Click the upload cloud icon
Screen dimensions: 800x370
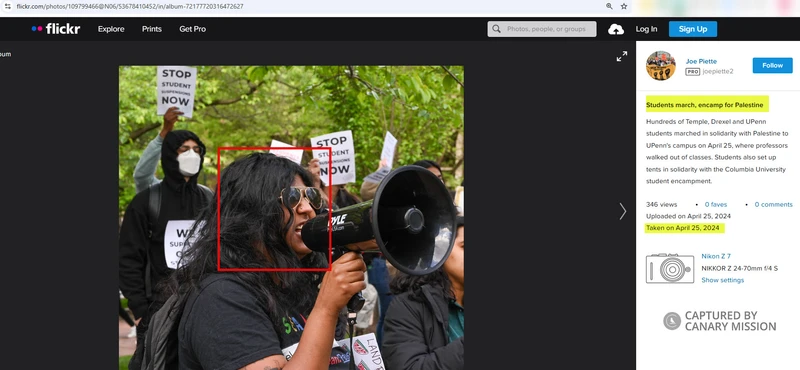click(616, 29)
